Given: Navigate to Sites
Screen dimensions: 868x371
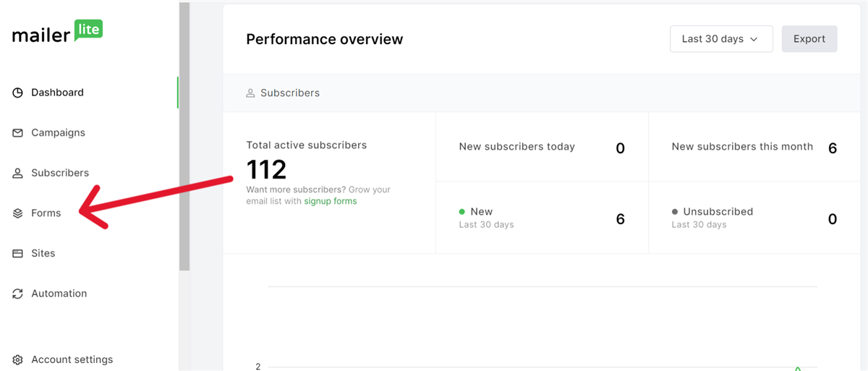Looking at the screenshot, I should pyautogui.click(x=43, y=253).
